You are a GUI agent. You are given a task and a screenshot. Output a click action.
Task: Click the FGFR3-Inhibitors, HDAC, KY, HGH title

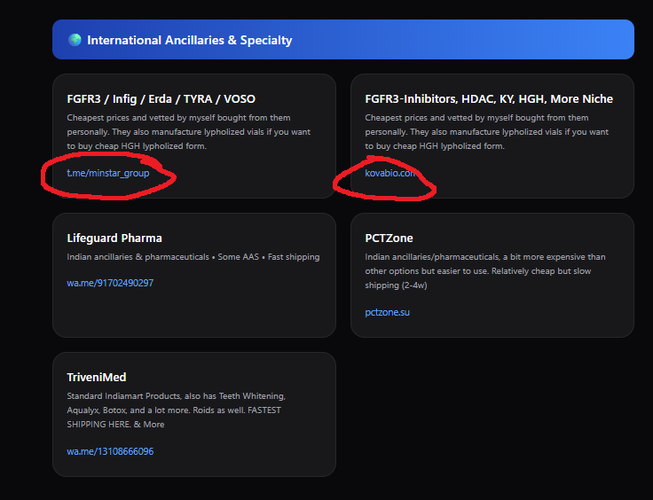489,99
